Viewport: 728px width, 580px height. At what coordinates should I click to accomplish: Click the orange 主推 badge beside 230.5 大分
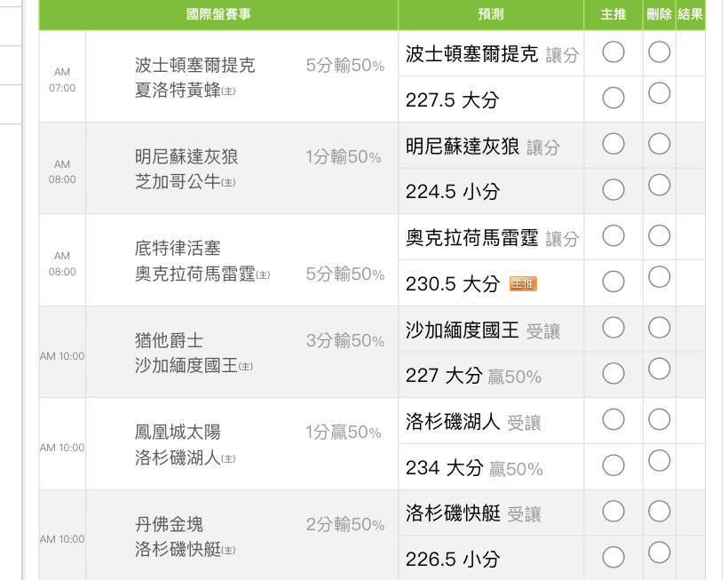[523, 284]
